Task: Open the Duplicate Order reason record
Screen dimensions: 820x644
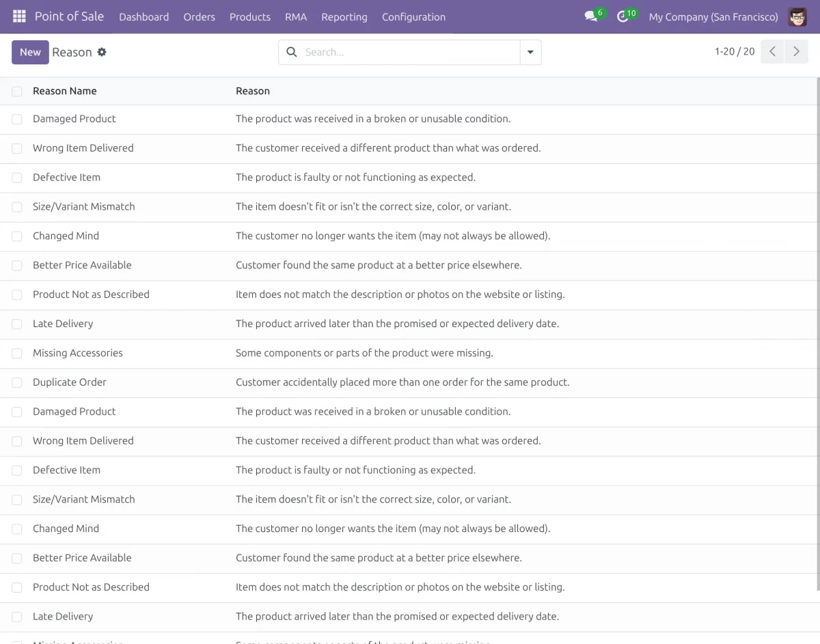Action: pos(70,382)
